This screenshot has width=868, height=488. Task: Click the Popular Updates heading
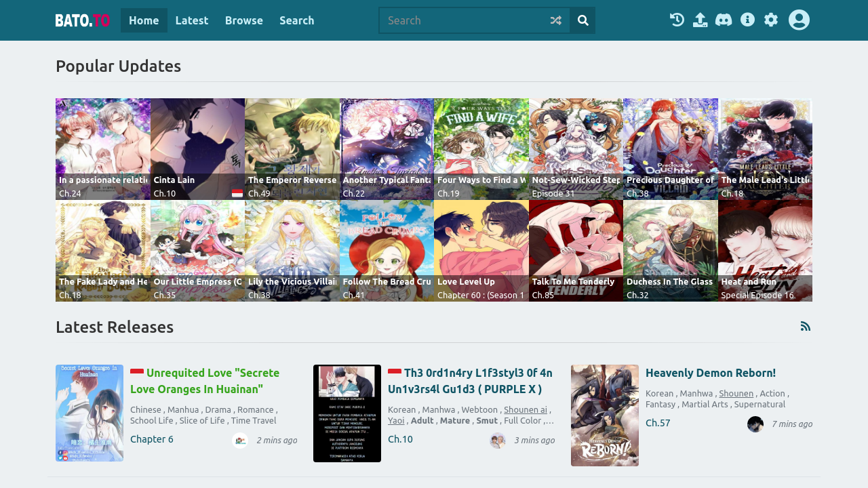[118, 66]
